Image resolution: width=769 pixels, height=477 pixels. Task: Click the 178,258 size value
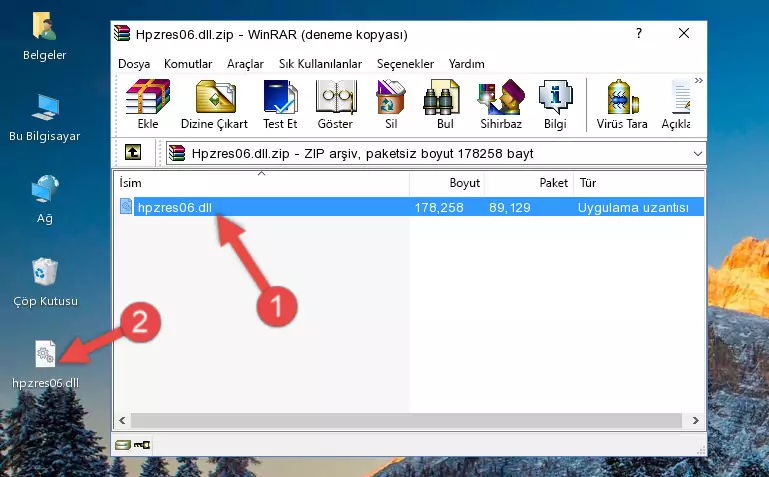[x=439, y=207]
